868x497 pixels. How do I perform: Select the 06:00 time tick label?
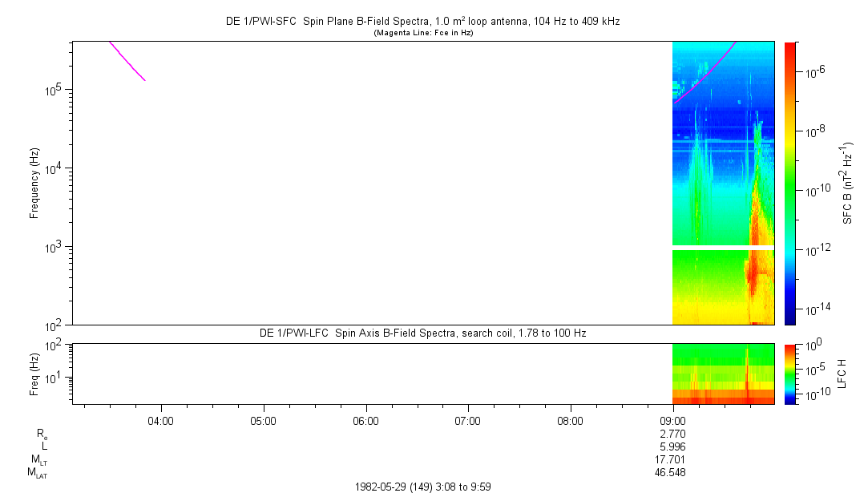tap(365, 420)
